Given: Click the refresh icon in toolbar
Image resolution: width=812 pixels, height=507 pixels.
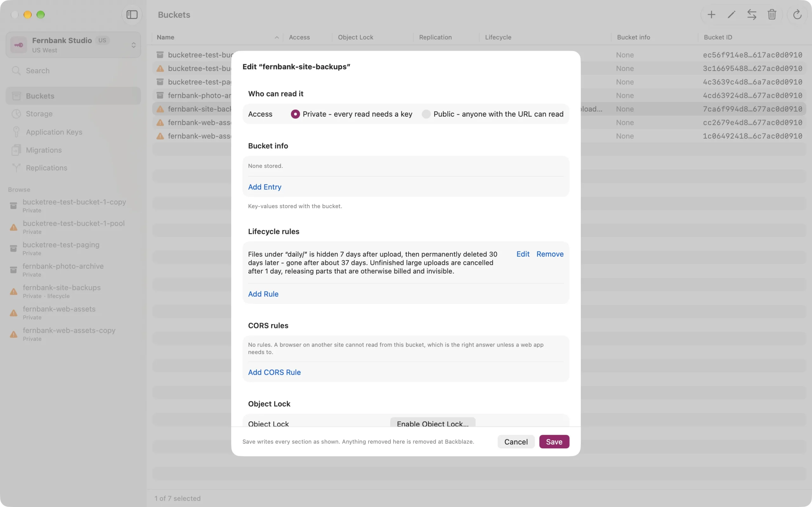Looking at the screenshot, I should click(797, 15).
